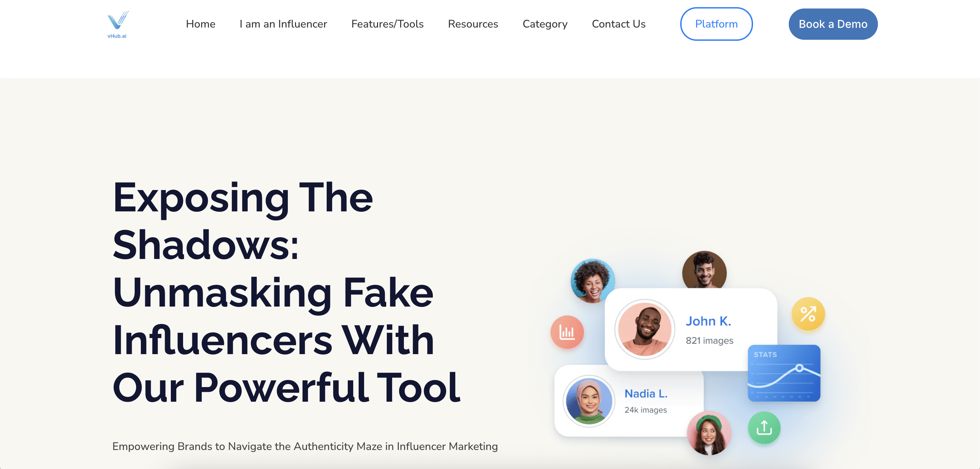
Task: Click the woman avatar with green beret
Action: click(x=708, y=433)
